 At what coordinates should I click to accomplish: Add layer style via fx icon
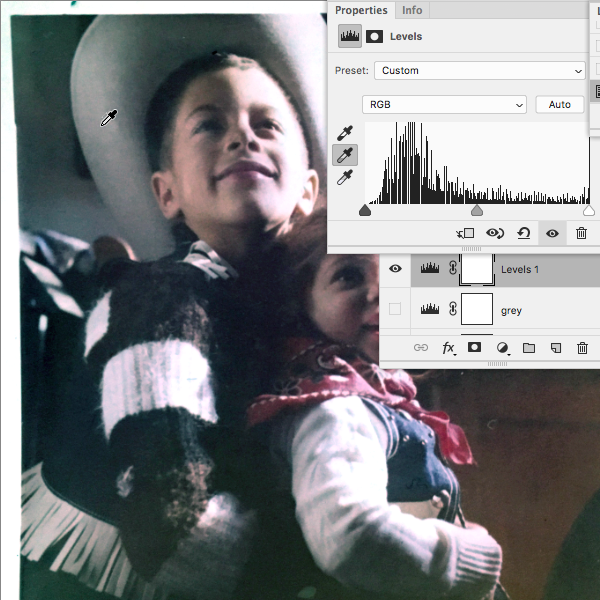click(x=448, y=348)
